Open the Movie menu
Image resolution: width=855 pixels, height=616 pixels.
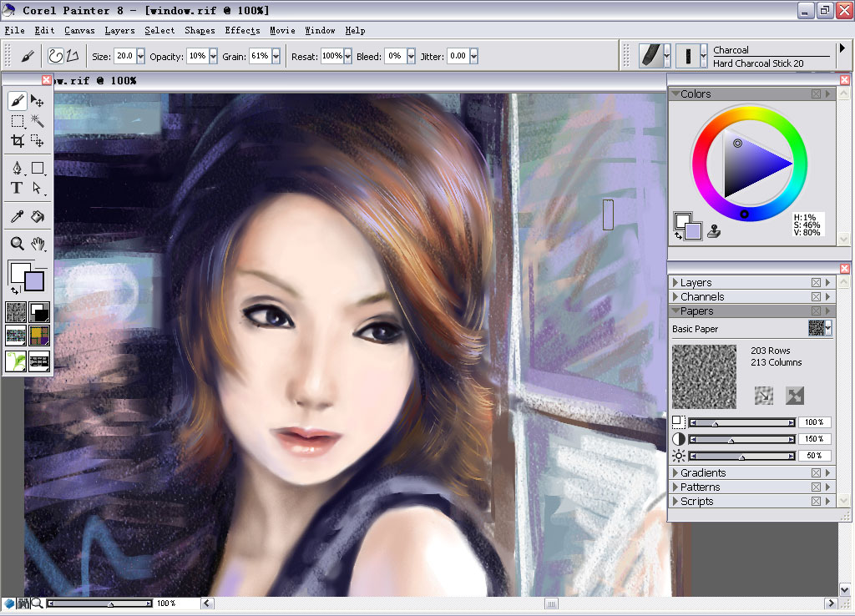282,31
